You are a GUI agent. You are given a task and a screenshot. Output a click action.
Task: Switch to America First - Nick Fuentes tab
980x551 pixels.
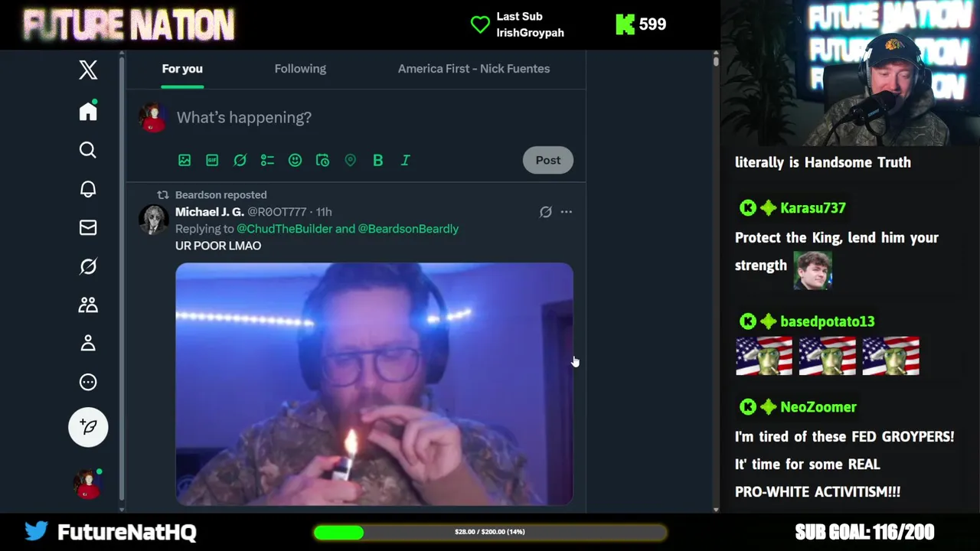tap(474, 69)
